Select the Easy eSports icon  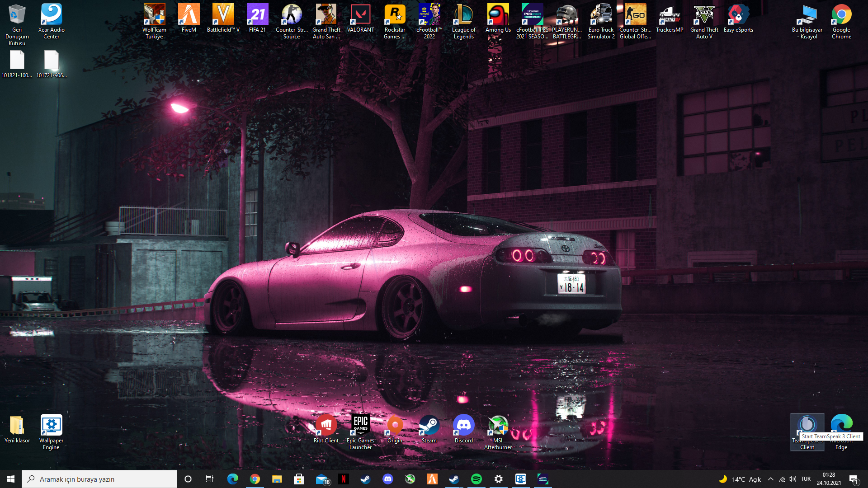coord(738,18)
